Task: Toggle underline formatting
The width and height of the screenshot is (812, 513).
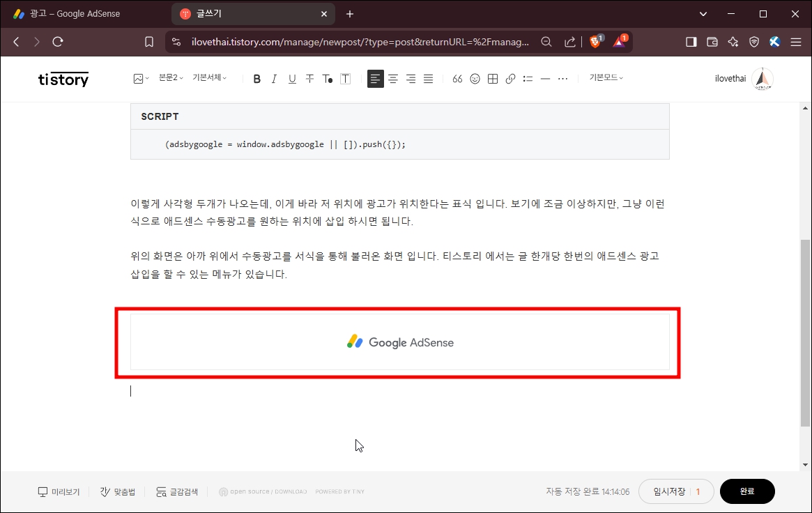Action: point(292,78)
